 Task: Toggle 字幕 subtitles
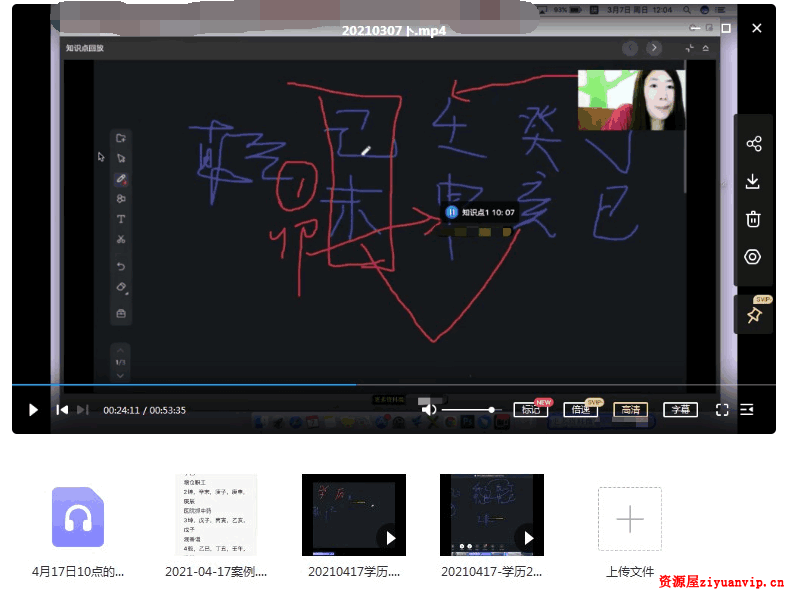tap(681, 410)
